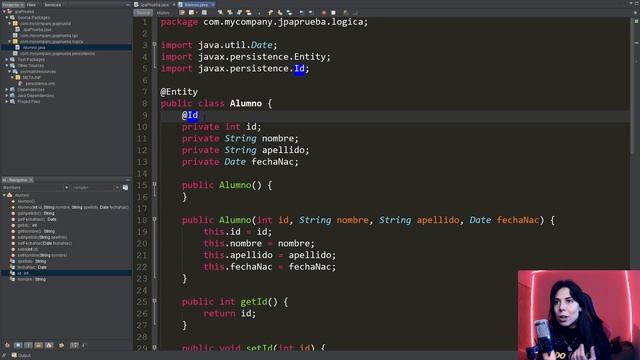Collapse the META-INF folder
This screenshot has width=640, height=360.
(x=12, y=78)
